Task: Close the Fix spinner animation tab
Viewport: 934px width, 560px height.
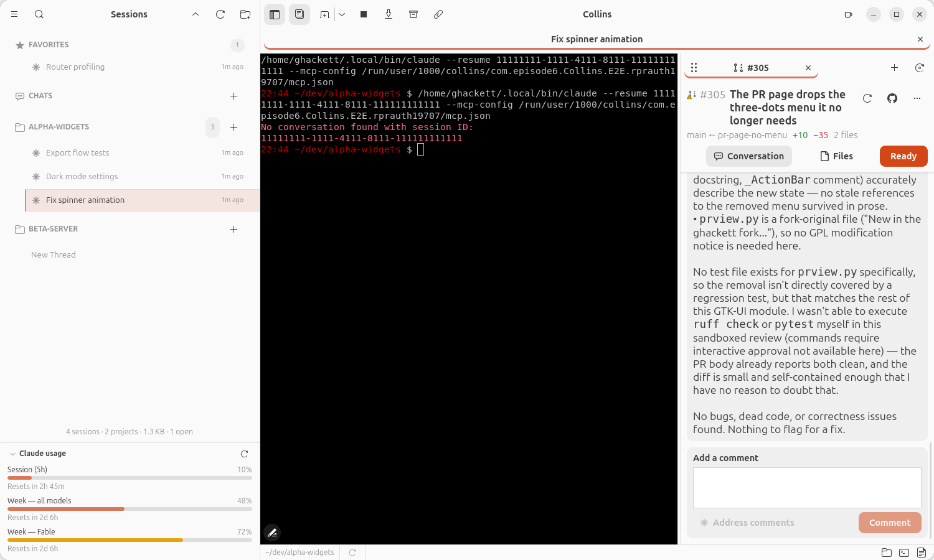Action: 920,39
